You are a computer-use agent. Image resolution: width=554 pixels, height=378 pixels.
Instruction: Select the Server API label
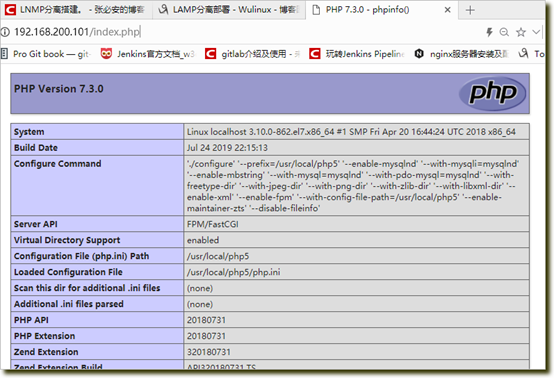click(36, 224)
